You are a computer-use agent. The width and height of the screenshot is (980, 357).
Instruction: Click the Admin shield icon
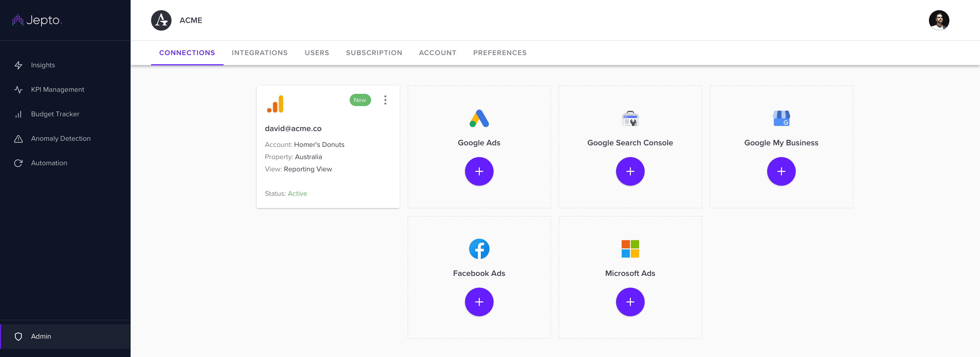pos(18,336)
